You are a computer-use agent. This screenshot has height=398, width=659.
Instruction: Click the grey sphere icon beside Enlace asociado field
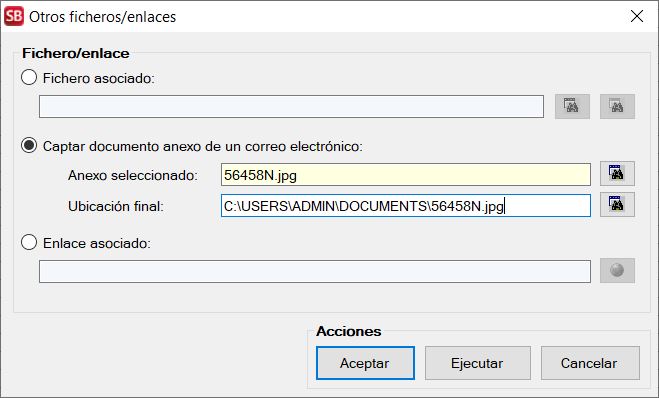(x=617, y=270)
